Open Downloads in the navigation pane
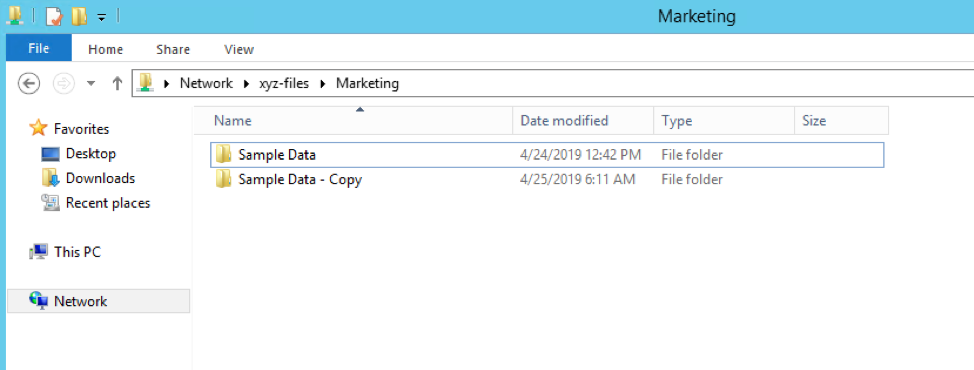The image size is (974, 370). click(x=100, y=178)
